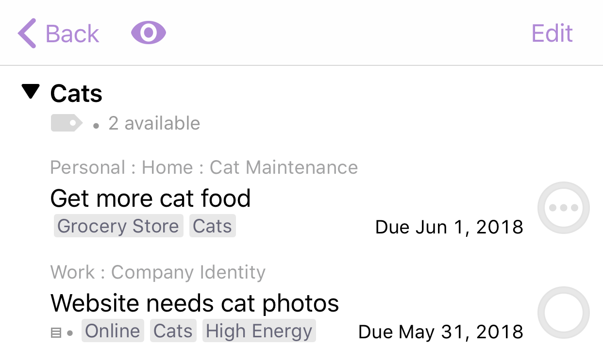
Task: Click the Due Jun 1, 2018 date
Action: pyautogui.click(x=449, y=227)
